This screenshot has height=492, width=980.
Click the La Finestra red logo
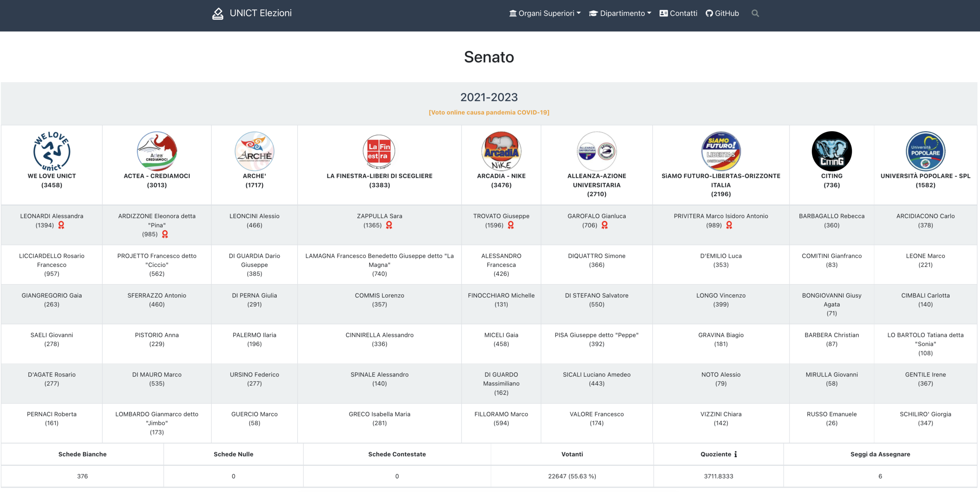pos(379,151)
